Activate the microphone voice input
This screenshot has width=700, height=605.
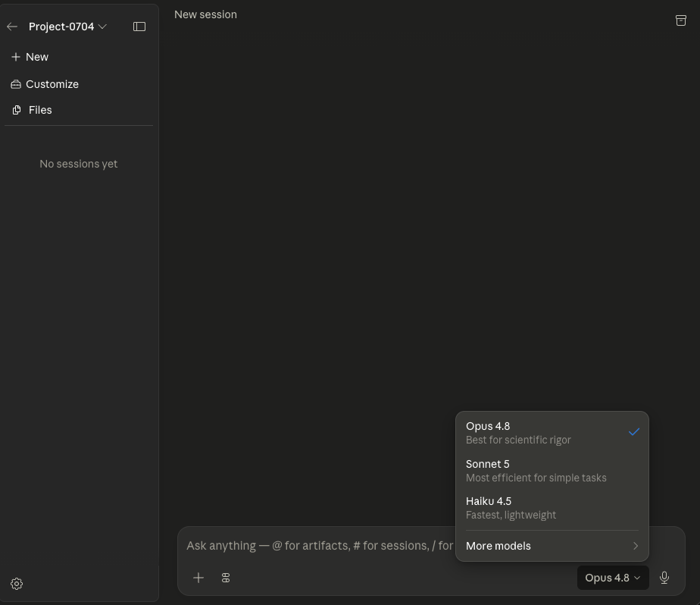tap(664, 578)
